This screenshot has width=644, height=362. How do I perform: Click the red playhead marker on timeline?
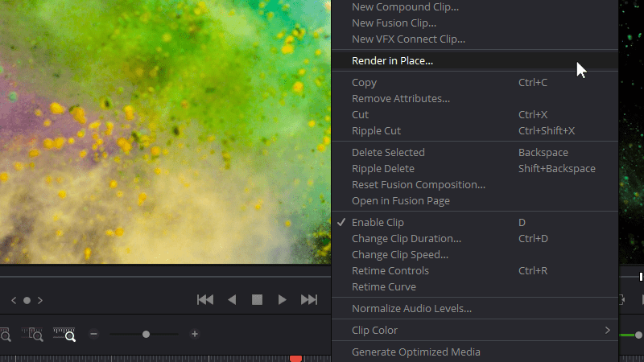[295, 358]
